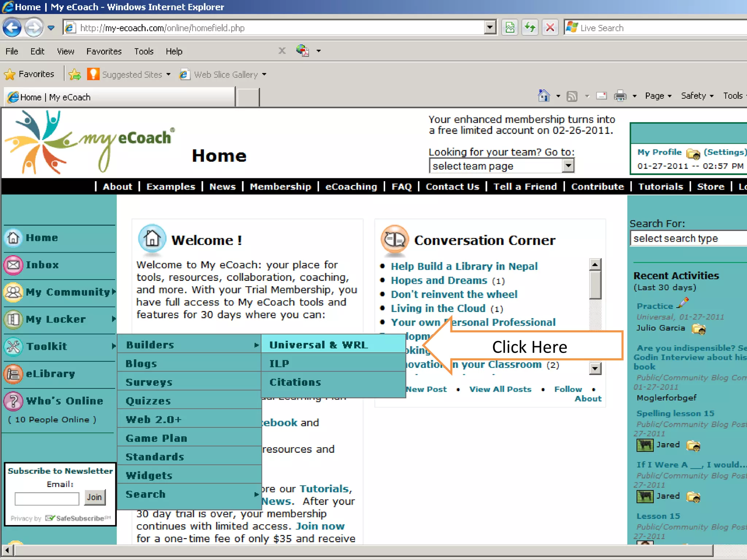Click the Inbox envelope icon in sidebar
The image size is (747, 560).
(13, 265)
